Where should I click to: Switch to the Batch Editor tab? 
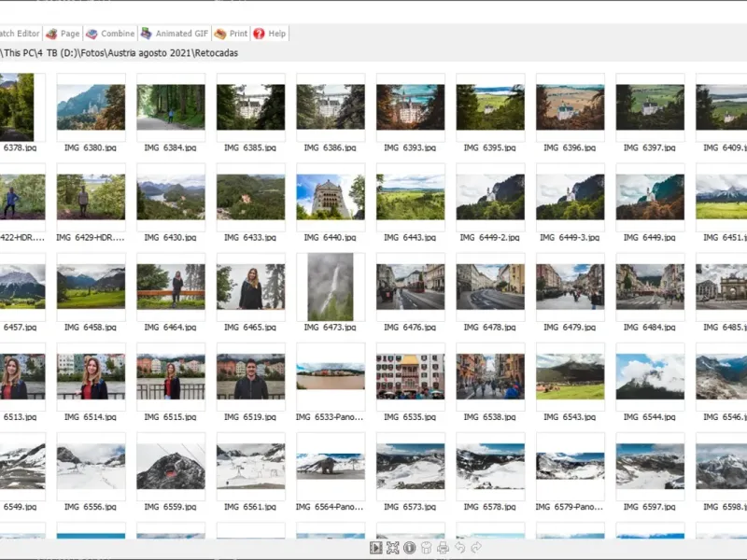point(20,34)
